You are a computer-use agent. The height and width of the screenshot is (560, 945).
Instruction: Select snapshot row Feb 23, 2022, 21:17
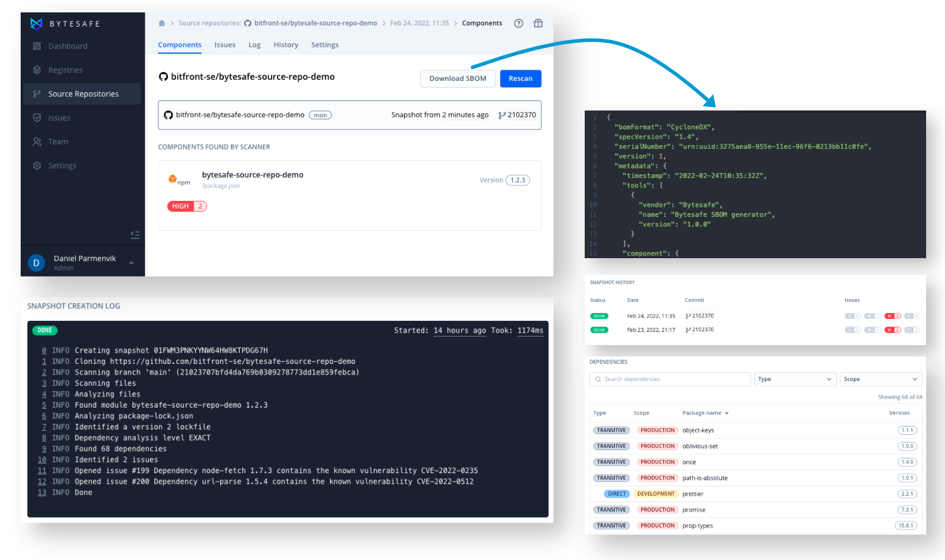pyautogui.click(x=755, y=330)
